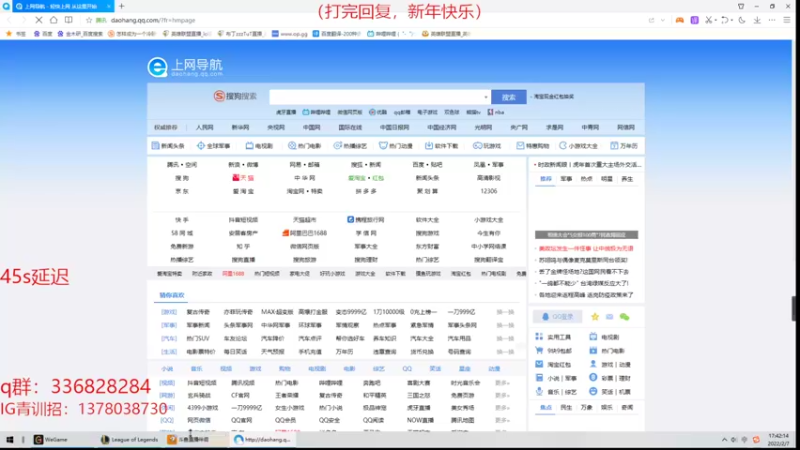This screenshot has width=800, height=450.
Task: Click the mail envelope icon beside QQ登录
Action: pos(609,317)
